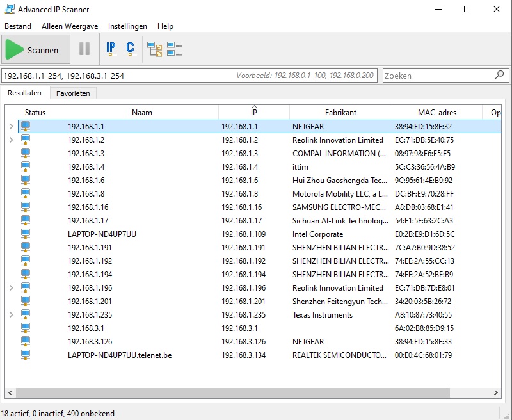Click the IP range input field
This screenshot has height=420, width=512.
[x=115, y=76]
